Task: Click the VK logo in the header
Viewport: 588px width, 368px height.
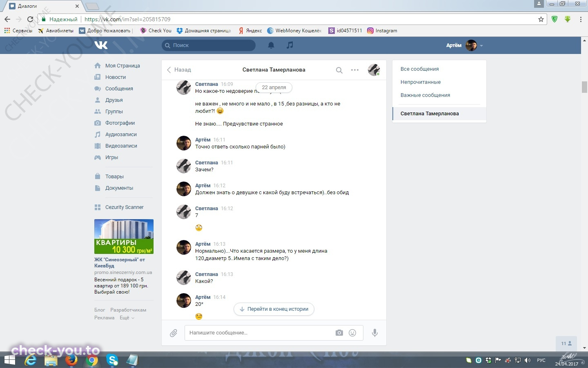Action: (101, 45)
